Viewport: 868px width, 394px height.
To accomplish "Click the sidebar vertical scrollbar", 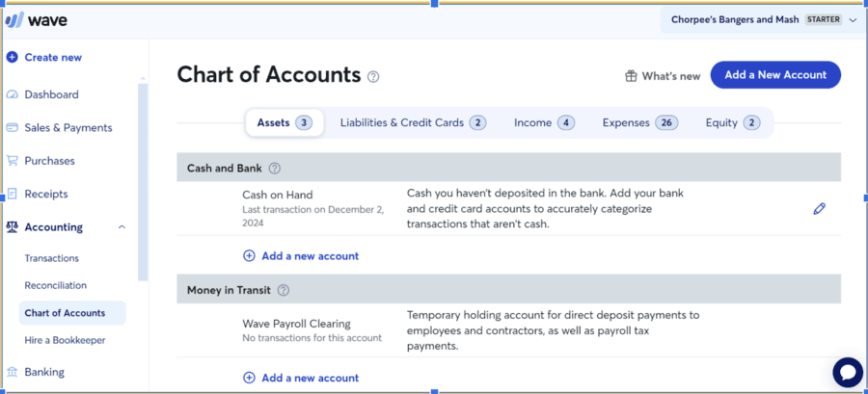I will [144, 181].
